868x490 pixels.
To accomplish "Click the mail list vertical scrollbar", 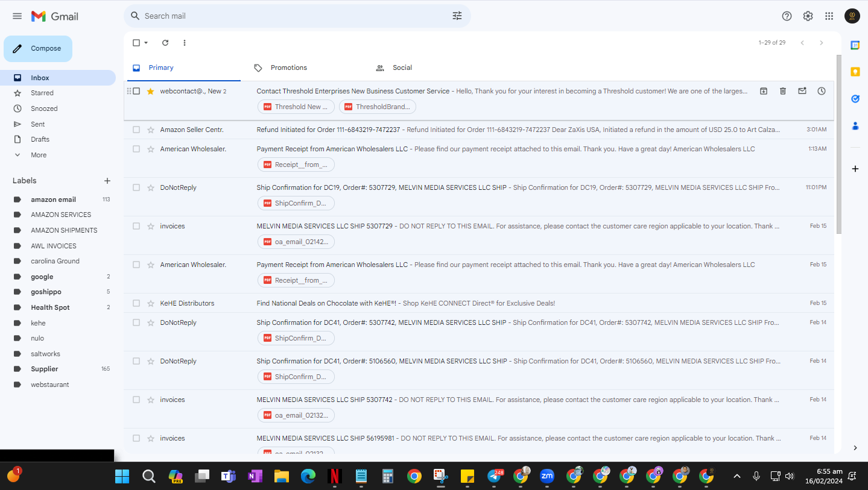I will click(x=838, y=145).
